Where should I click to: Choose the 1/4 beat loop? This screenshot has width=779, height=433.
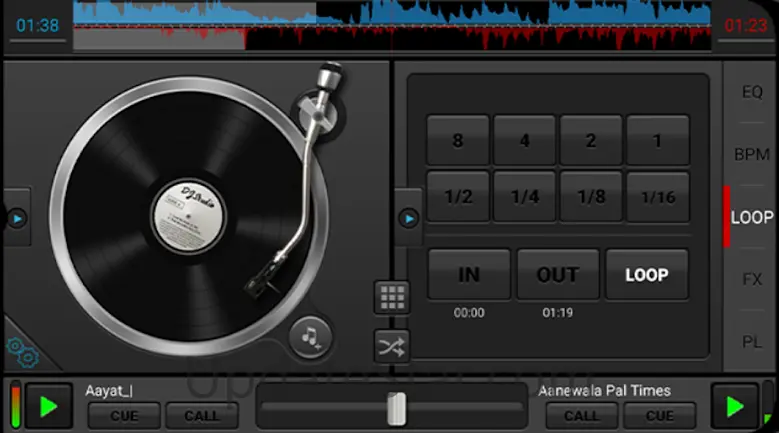tap(524, 197)
